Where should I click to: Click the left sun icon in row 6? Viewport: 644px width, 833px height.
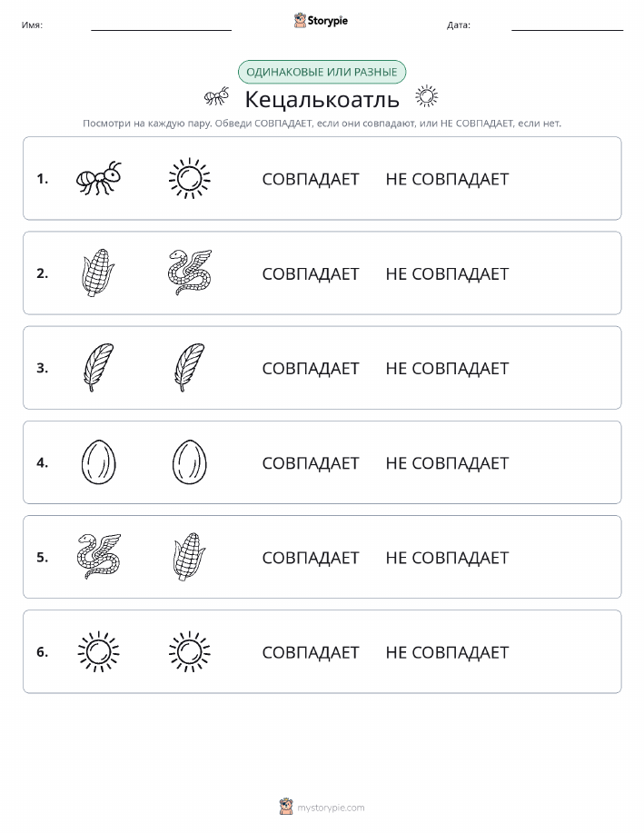tap(99, 651)
